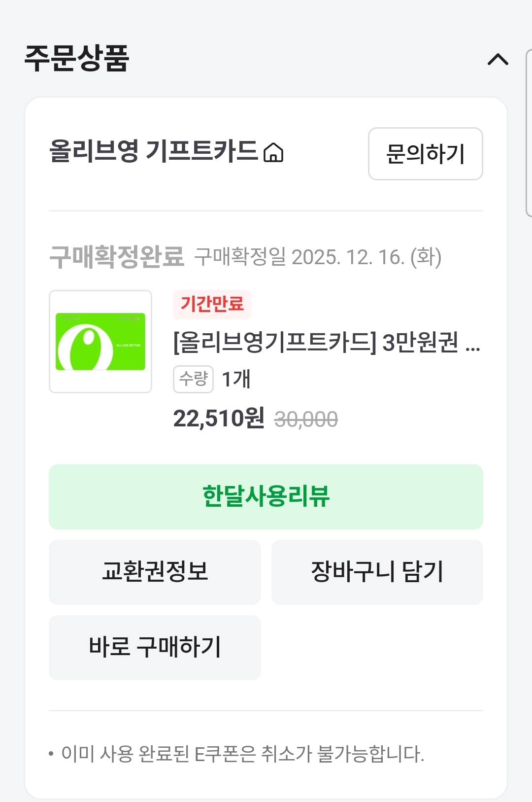Open the 올리브영 기프트카드 store name link
The width and height of the screenshot is (532, 802).
tap(153, 151)
